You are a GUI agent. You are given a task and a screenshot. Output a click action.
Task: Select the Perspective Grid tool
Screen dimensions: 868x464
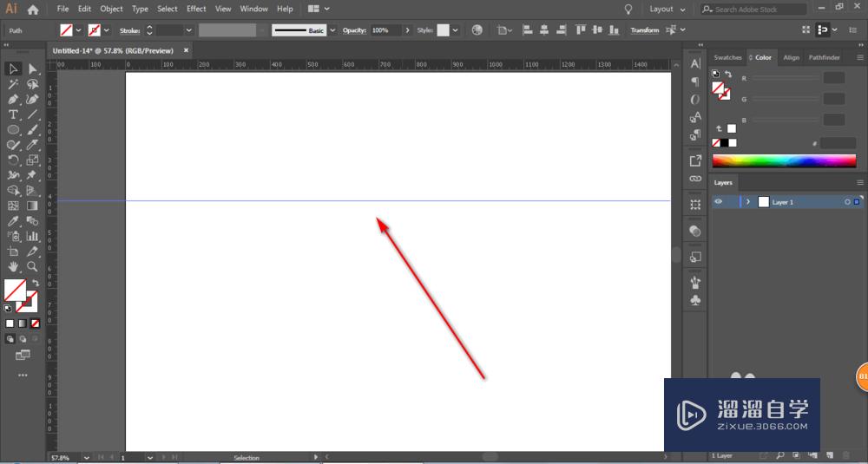point(33,191)
